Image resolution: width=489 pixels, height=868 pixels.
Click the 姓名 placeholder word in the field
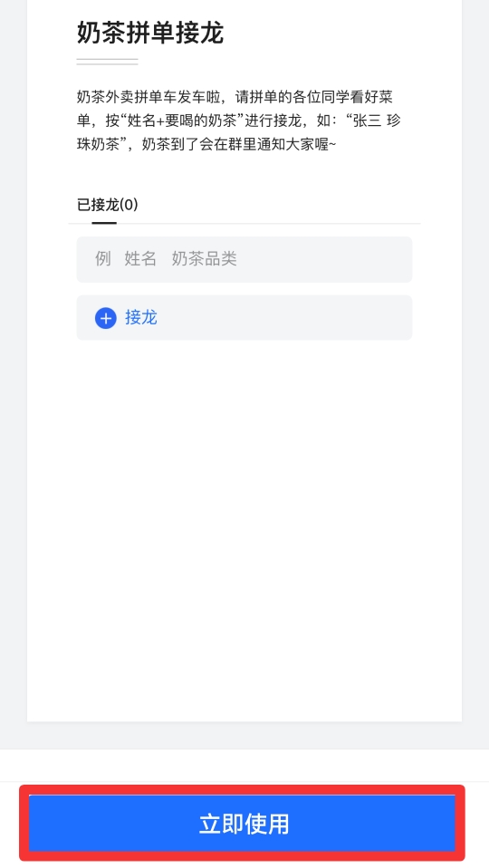click(x=140, y=258)
